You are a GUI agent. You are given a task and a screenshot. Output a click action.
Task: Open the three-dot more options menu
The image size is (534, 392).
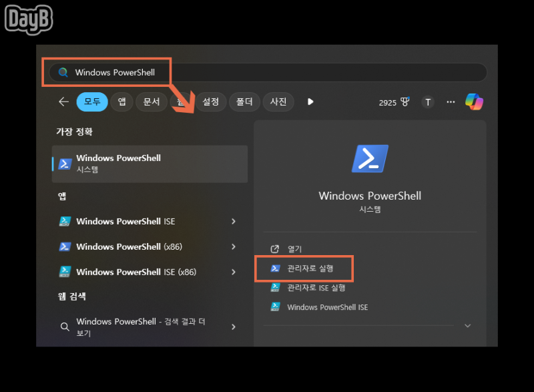click(451, 102)
